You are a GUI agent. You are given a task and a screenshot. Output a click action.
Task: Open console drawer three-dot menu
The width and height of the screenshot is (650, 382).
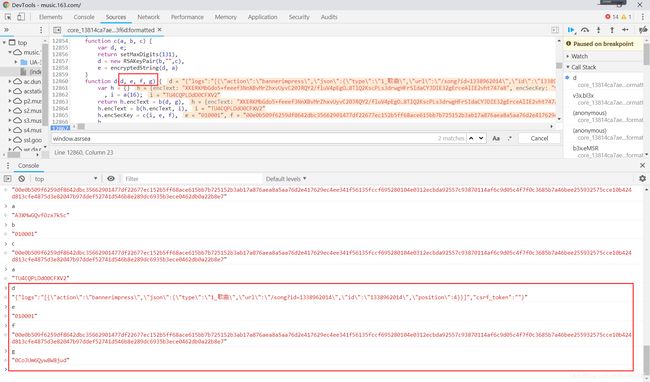pos(7,166)
